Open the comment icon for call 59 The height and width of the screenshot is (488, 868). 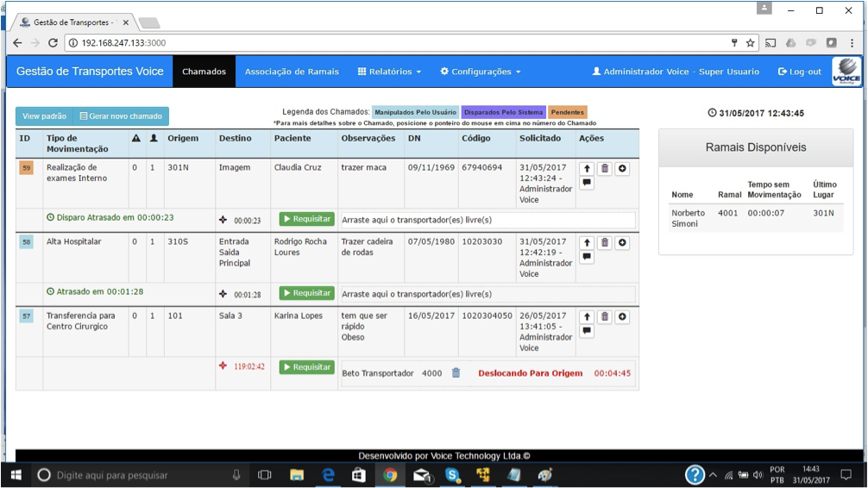pos(587,183)
